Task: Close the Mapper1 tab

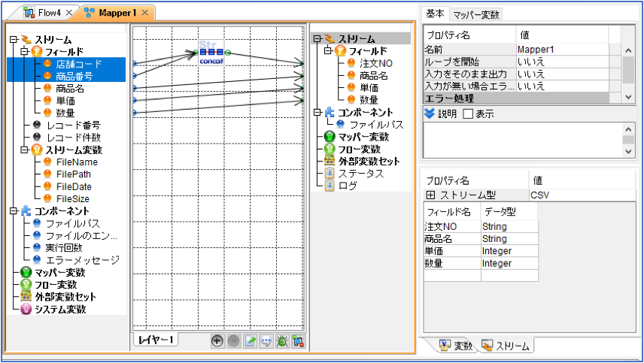Action: click(x=144, y=13)
